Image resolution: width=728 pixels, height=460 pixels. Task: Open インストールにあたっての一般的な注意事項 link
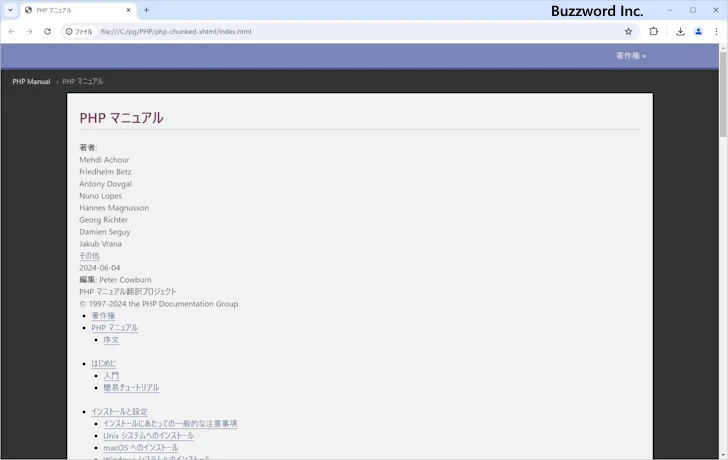170,424
